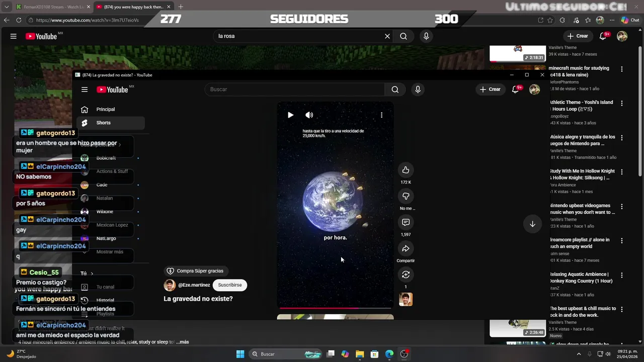Open options for 'minecraft music for studying'

coord(622,69)
